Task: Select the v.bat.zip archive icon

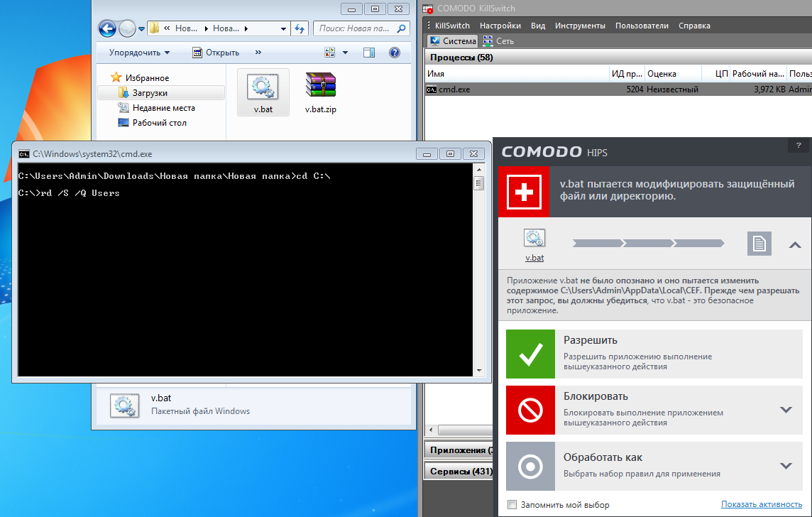Action: pos(321,85)
